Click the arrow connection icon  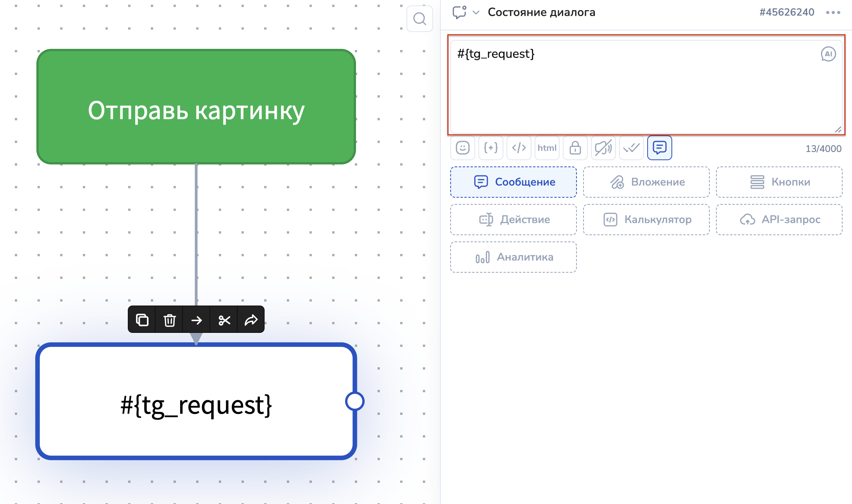click(197, 320)
